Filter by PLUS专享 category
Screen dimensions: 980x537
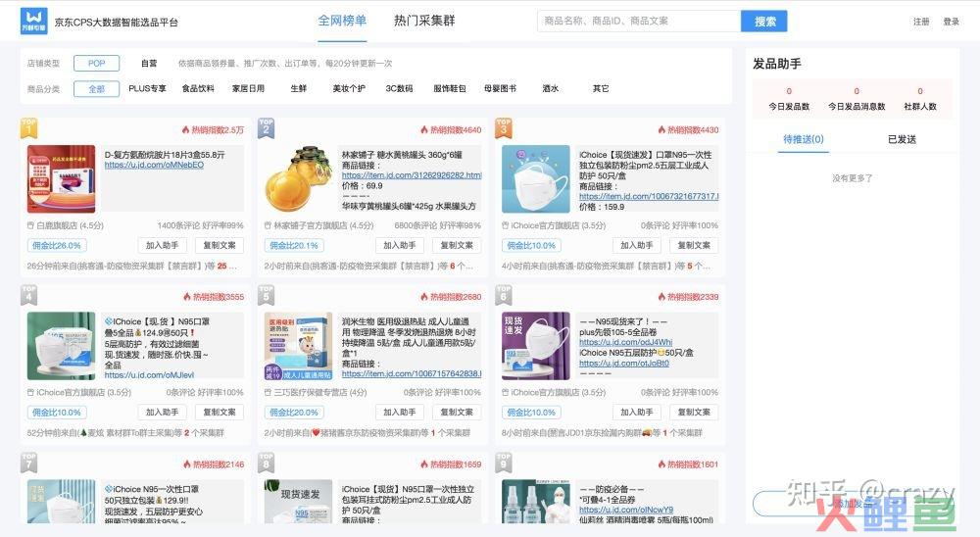pyautogui.click(x=148, y=89)
